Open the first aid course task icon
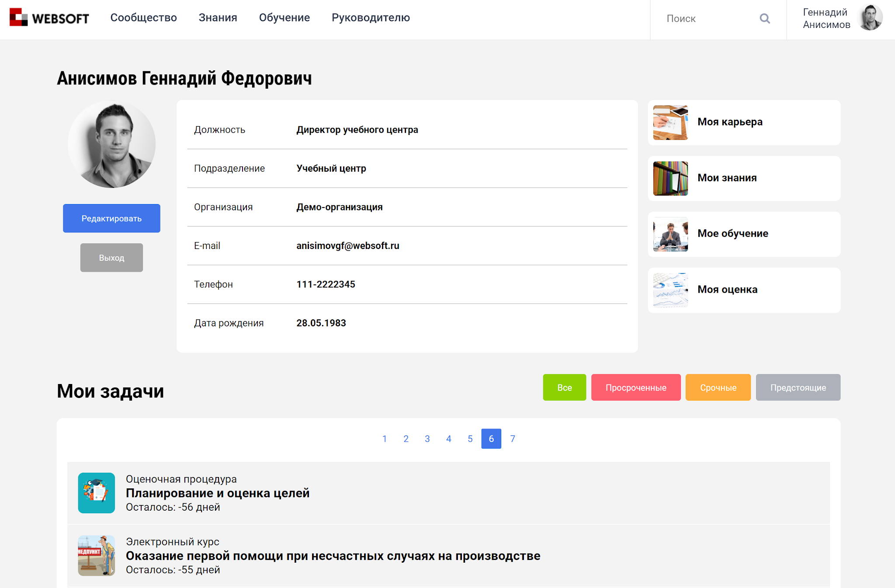This screenshot has height=588, width=895. (96, 555)
